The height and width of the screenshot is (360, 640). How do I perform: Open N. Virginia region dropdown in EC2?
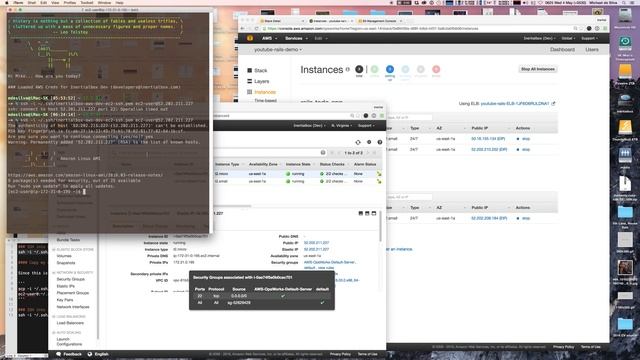(x=341, y=126)
